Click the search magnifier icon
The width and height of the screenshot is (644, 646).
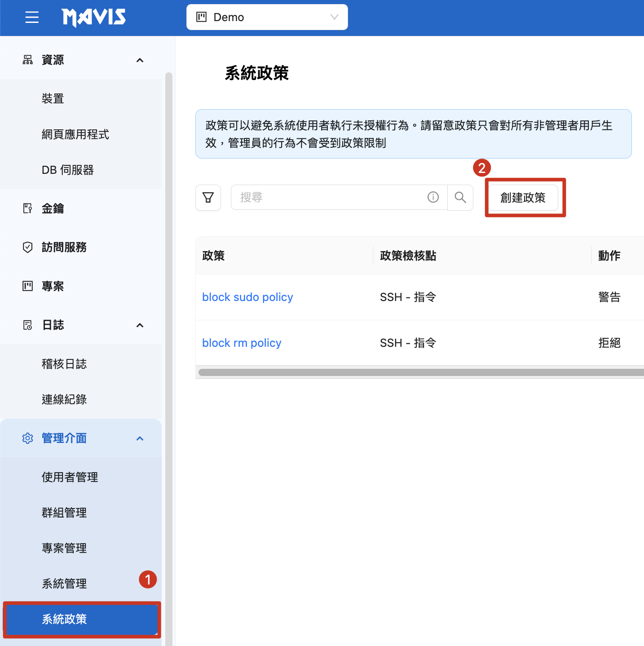pyautogui.click(x=460, y=197)
